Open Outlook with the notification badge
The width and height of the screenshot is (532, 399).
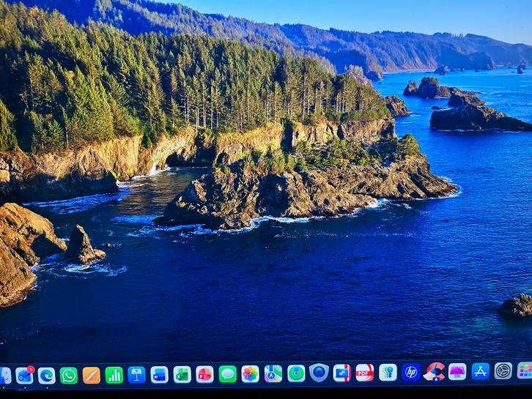tap(24, 375)
